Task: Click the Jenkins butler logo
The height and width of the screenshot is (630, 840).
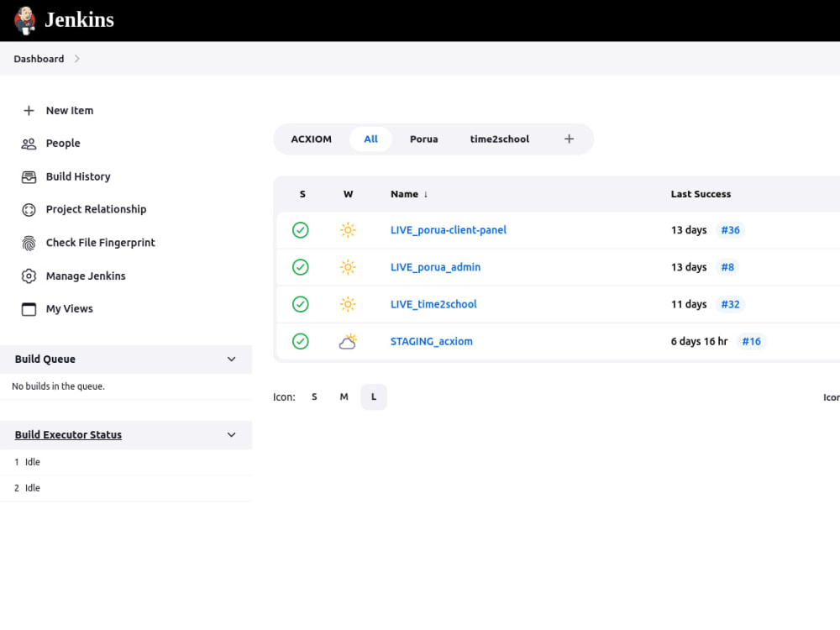Action: 24,20
